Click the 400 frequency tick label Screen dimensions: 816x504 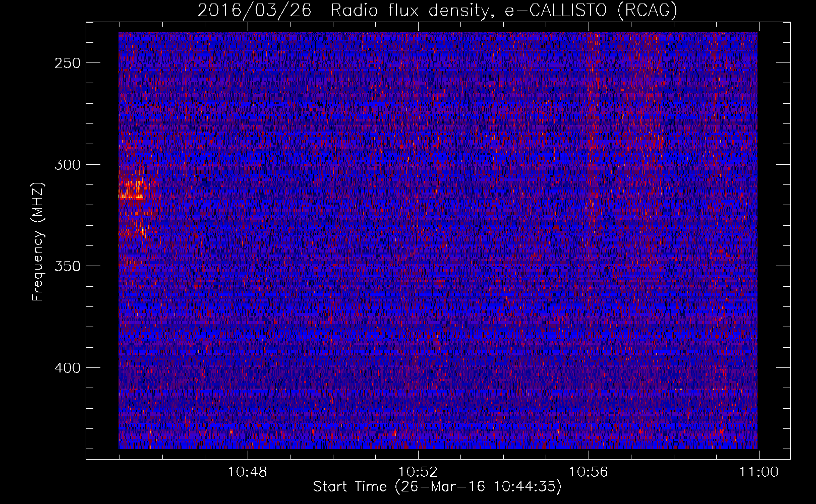point(67,368)
